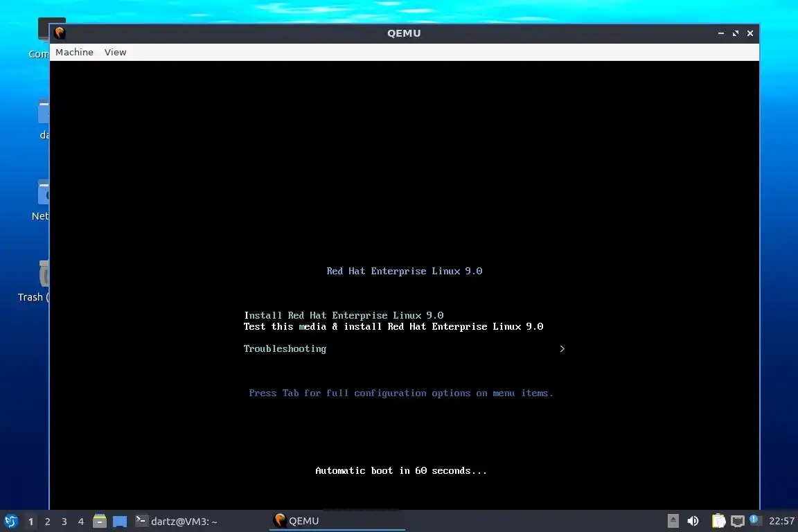This screenshot has height=532, width=798.
Task: Activate QEMU taskbar entry
Action: (x=337, y=521)
